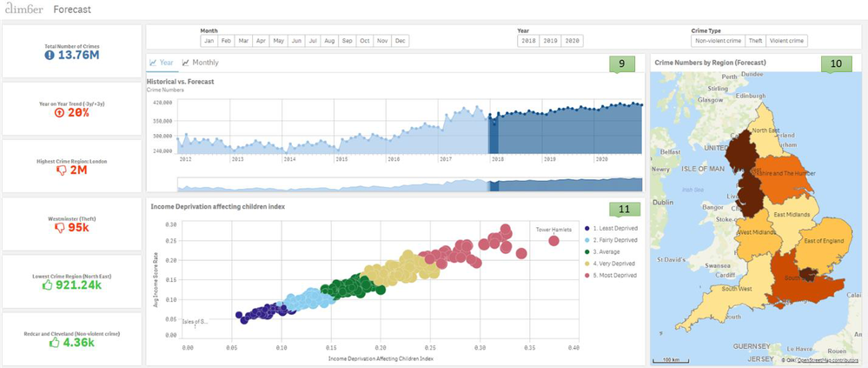The width and height of the screenshot is (868, 368).
Task: Click the Least Deprived legend entry
Action: [x=613, y=228]
